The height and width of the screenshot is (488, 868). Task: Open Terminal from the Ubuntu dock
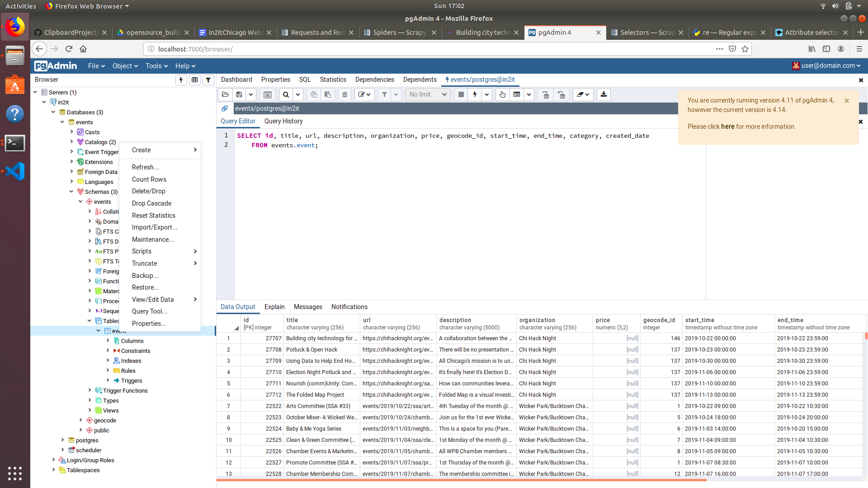[15, 143]
